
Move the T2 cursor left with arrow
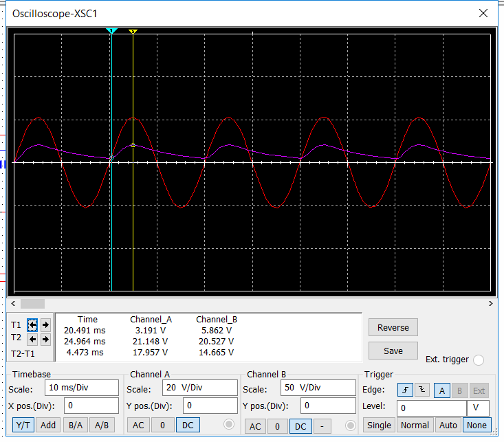pos(32,339)
